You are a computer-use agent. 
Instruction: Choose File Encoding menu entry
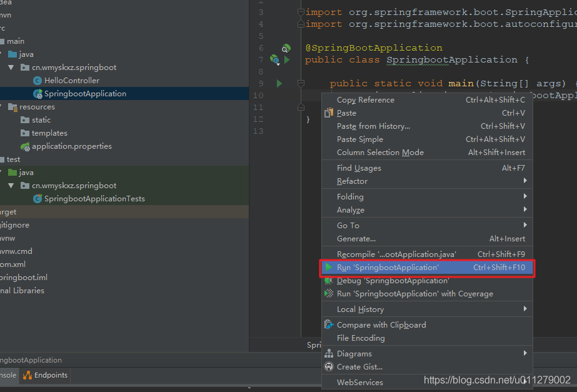[x=427, y=338]
